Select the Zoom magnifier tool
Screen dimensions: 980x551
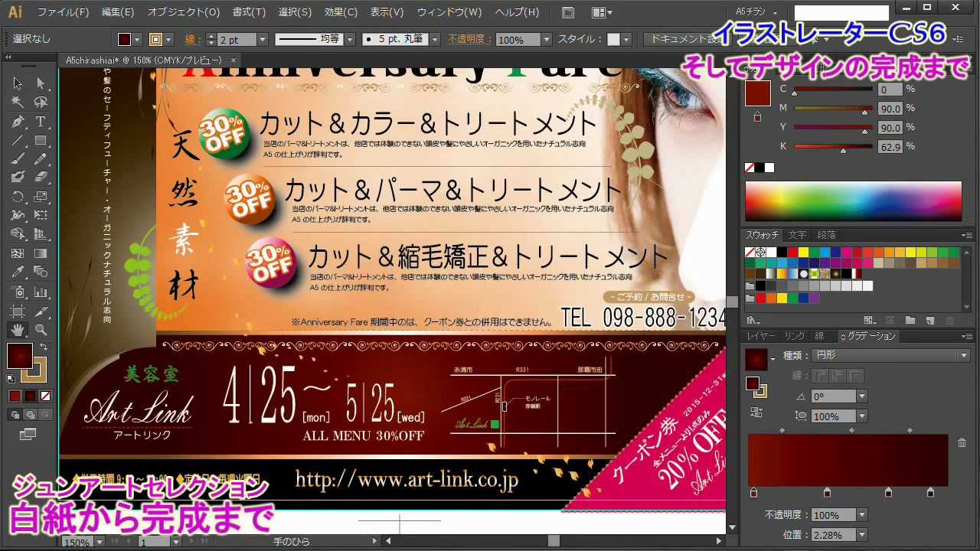[41, 330]
